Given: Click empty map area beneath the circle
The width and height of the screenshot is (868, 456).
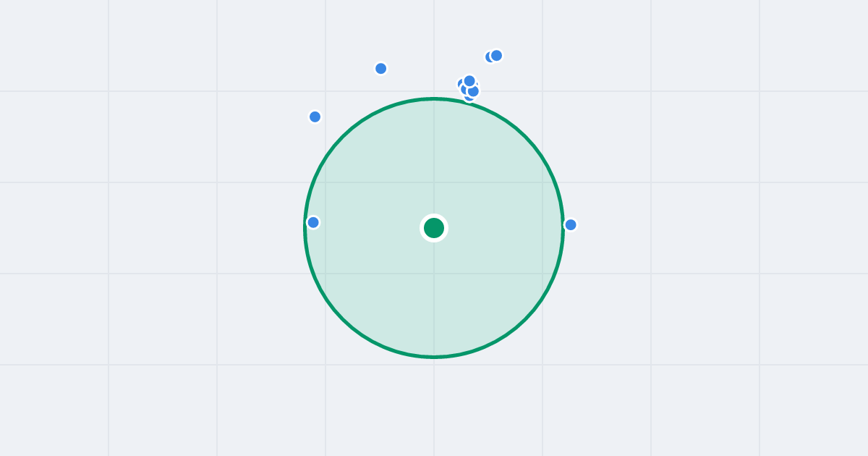Looking at the screenshot, I should [x=434, y=409].
